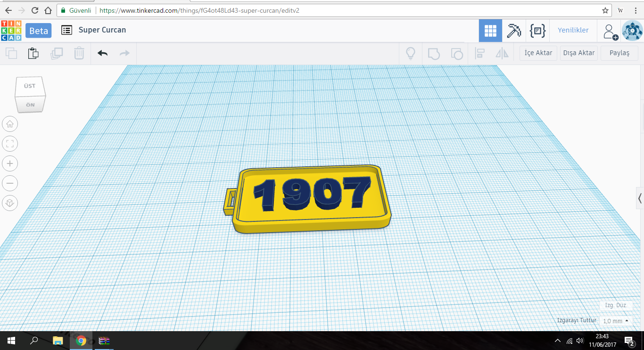Open the Shape Generators code icon
The image size is (644, 350).
(538, 31)
